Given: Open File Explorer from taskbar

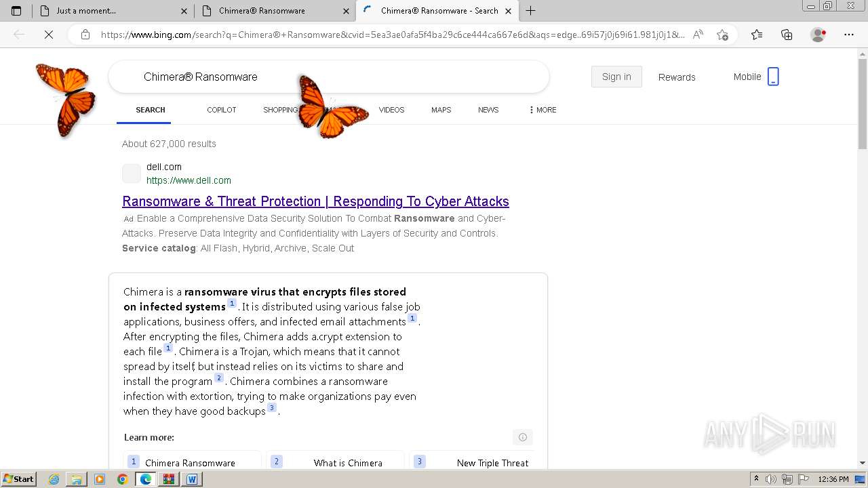Looking at the screenshot, I should coord(77,479).
